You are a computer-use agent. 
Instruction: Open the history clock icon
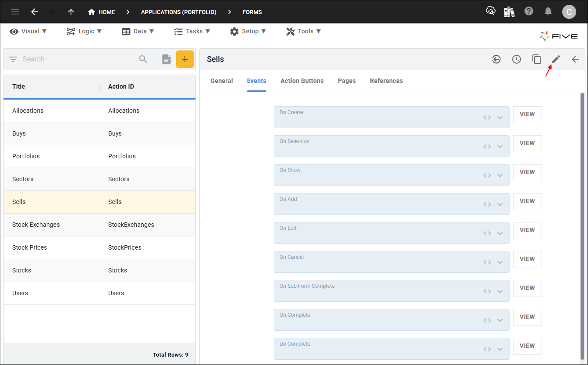click(x=517, y=59)
